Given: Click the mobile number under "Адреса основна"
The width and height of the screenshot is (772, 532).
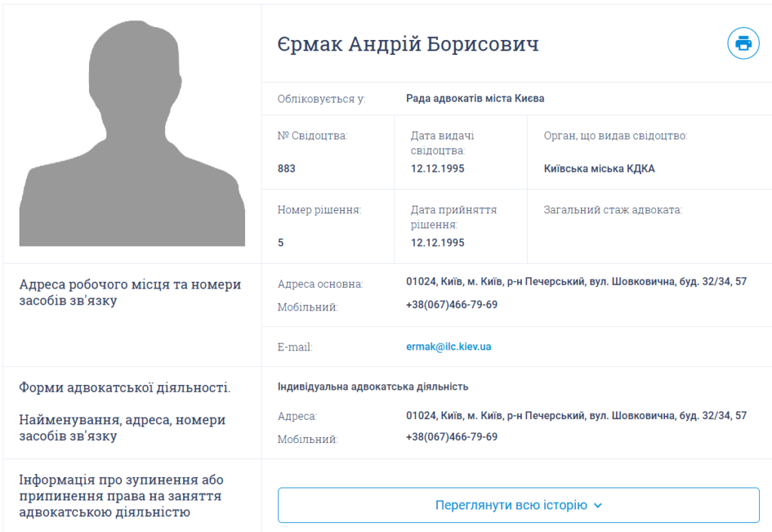Looking at the screenshot, I should pos(452,304).
